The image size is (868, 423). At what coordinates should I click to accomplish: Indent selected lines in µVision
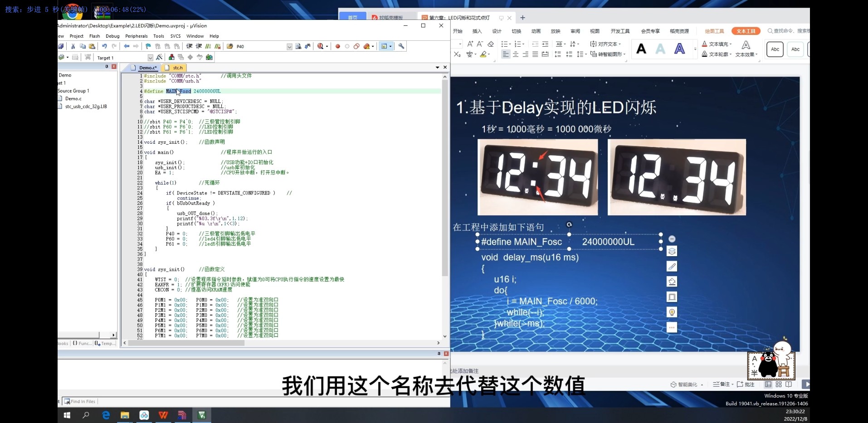pos(189,46)
